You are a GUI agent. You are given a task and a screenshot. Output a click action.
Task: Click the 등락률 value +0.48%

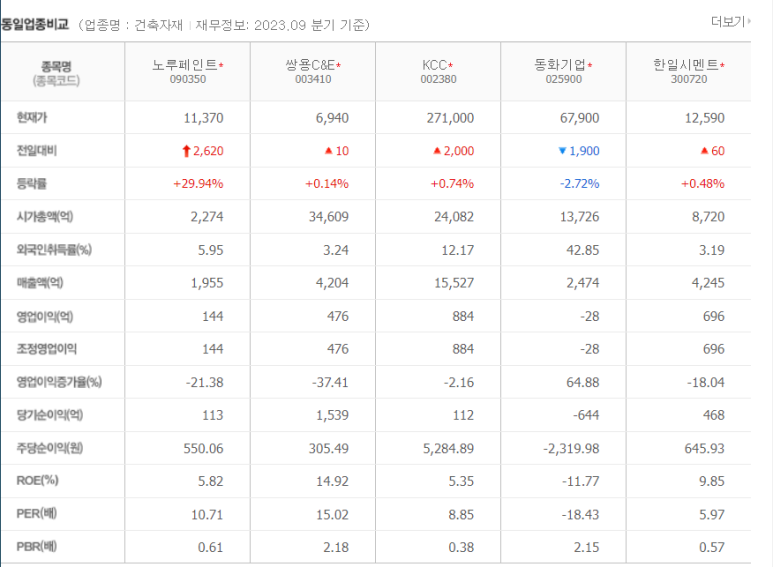pyautogui.click(x=703, y=184)
